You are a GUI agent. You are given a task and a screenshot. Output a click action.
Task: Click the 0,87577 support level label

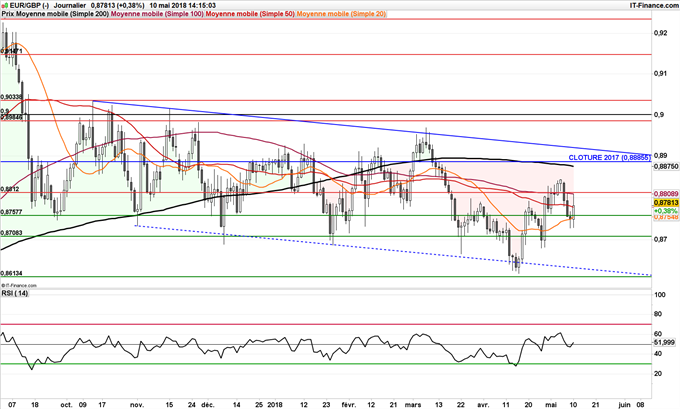point(12,212)
